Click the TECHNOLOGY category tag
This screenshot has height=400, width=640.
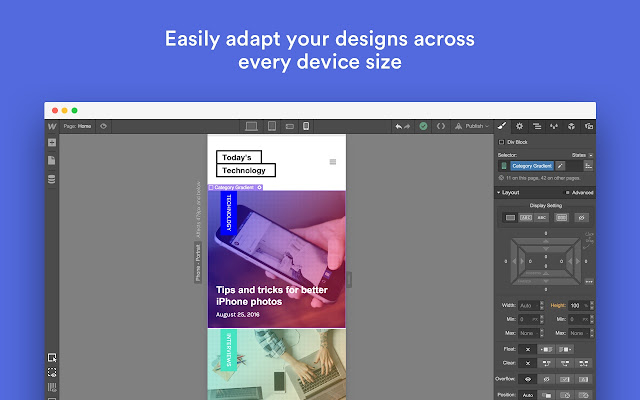(229, 213)
